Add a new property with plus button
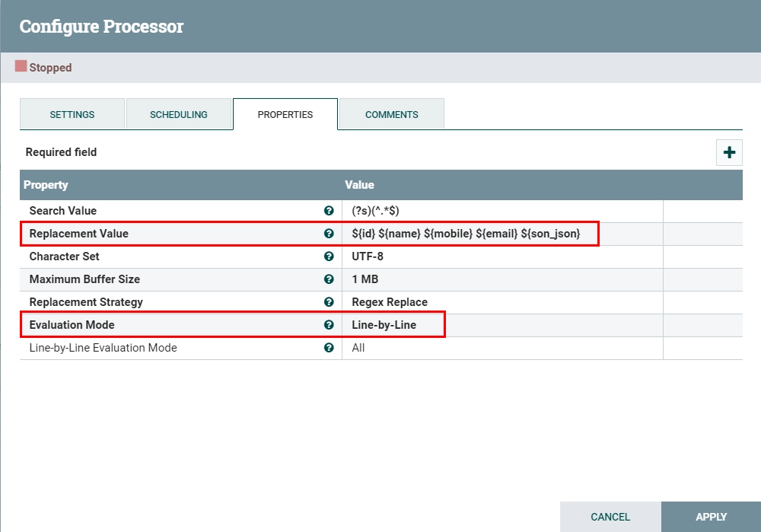Viewport: 761px width, 532px height. (x=729, y=152)
